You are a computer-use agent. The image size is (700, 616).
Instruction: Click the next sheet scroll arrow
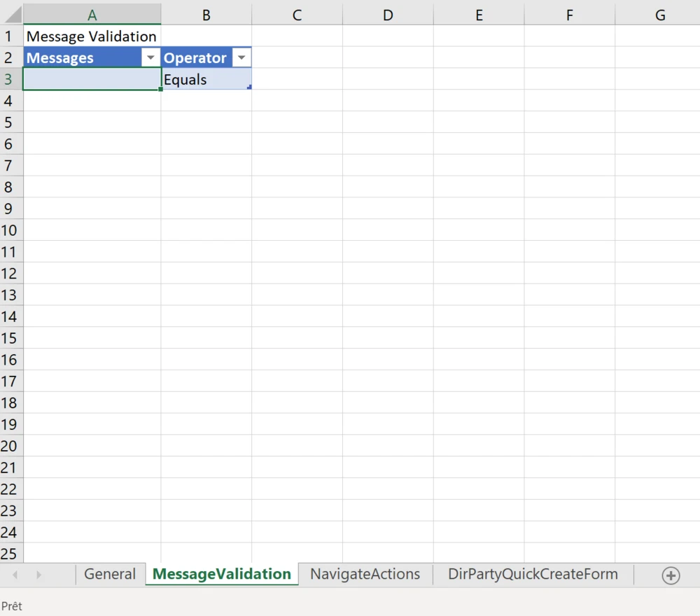(38, 575)
